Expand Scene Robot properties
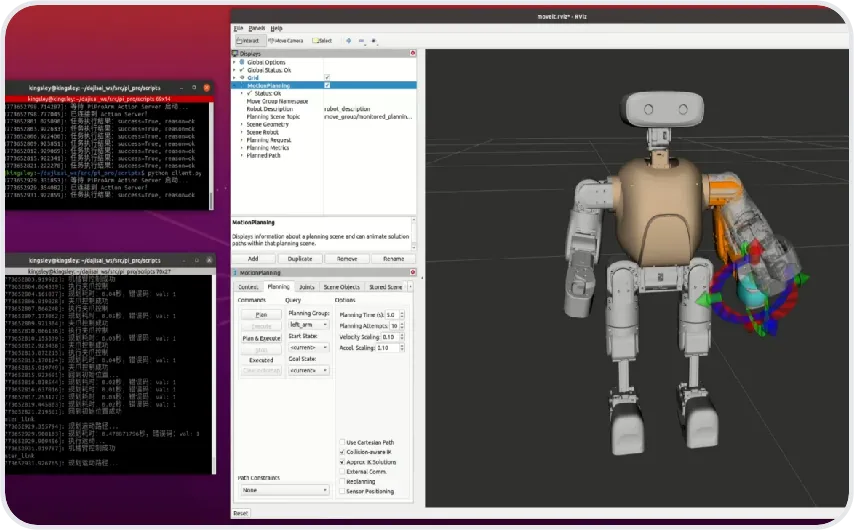The image size is (854, 530). (x=242, y=132)
